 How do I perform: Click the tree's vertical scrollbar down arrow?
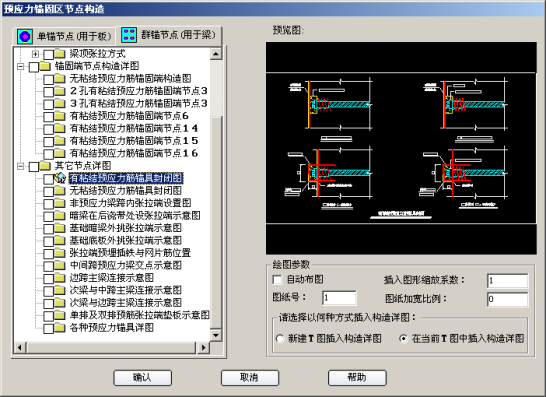(x=216, y=335)
